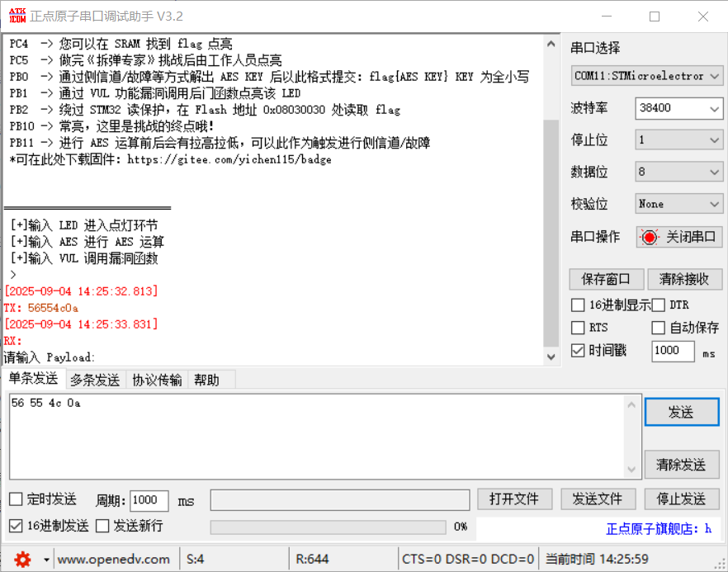Open the stop bits dropdown showing 1
The image size is (728, 572).
pos(678,139)
